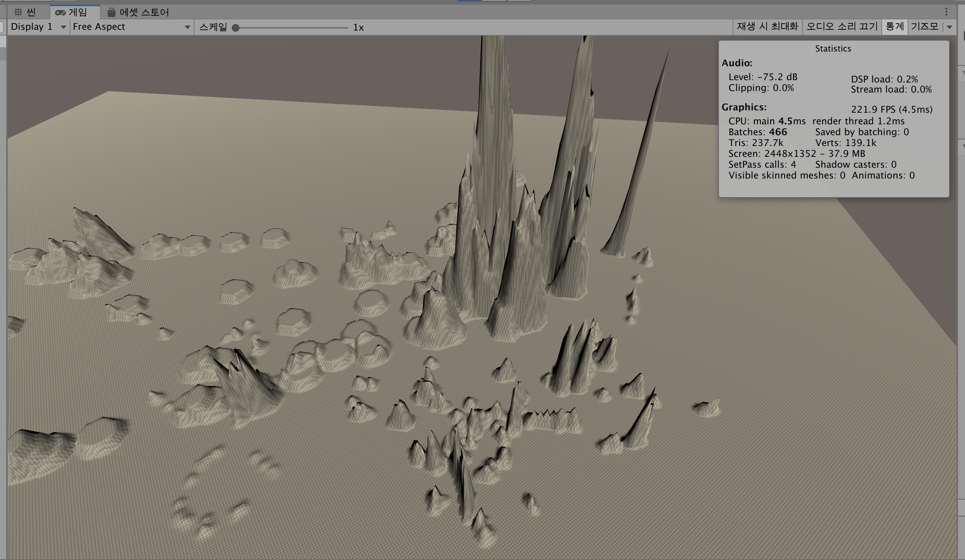The width and height of the screenshot is (965, 560).
Task: Open the three-dot panel options menu
Action: pyautogui.click(x=946, y=12)
